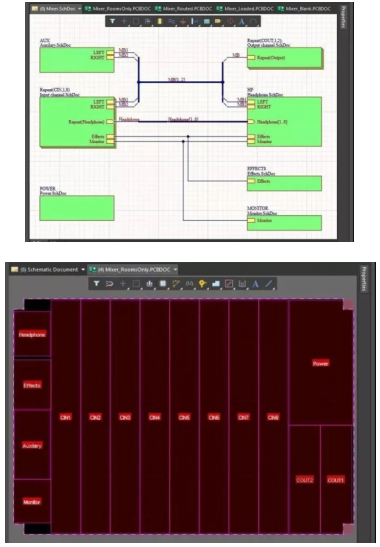Click the selection filter icon in PCB toolbar
380x547 pixels.
click(x=96, y=284)
